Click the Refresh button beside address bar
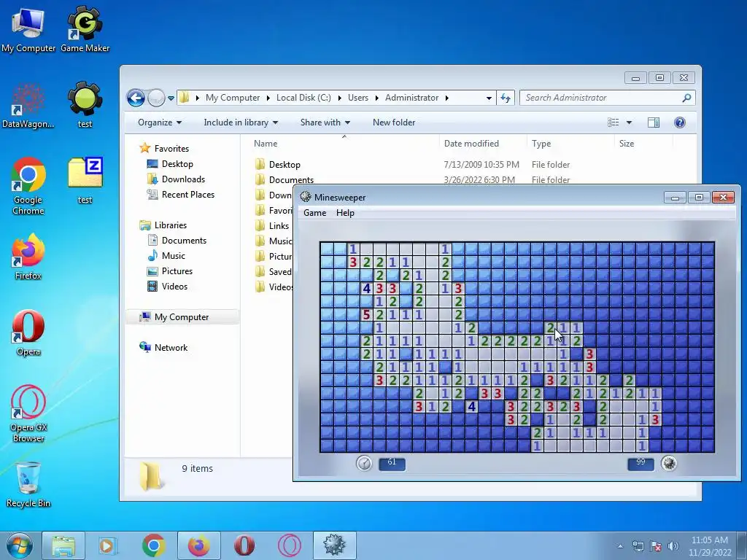 point(506,98)
